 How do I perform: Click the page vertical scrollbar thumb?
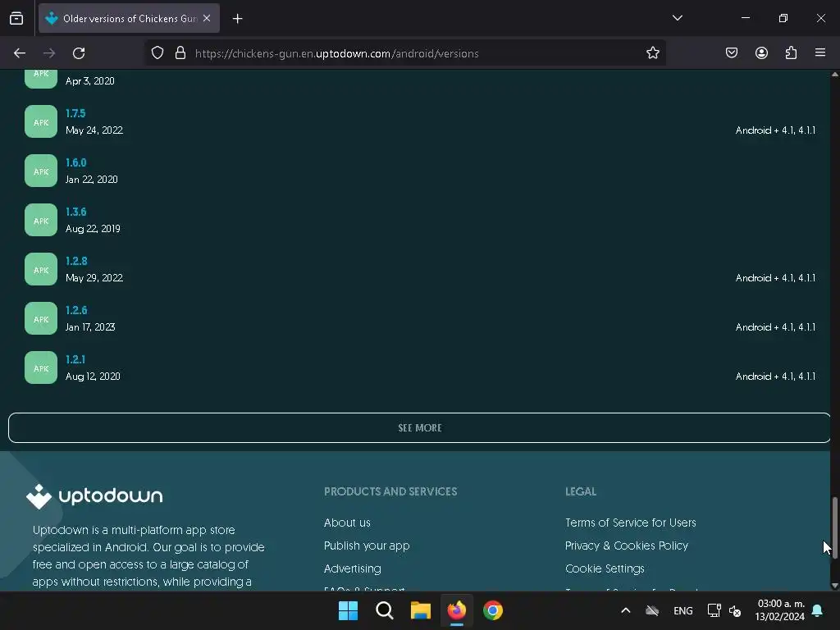click(834, 527)
